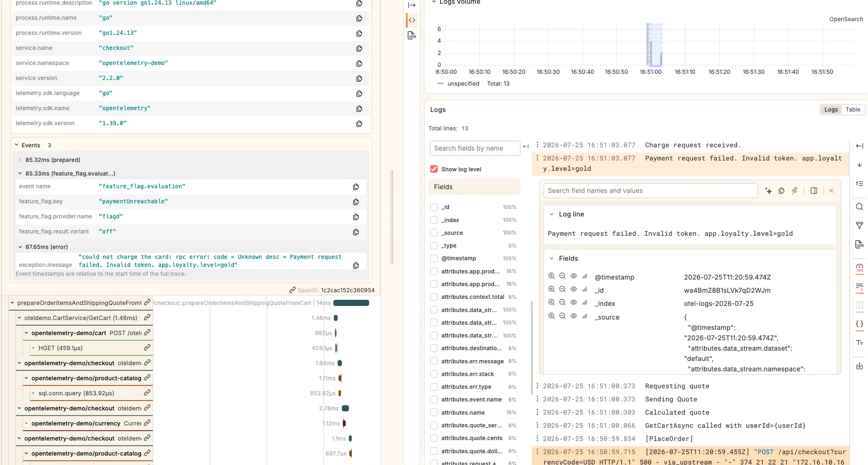Toggle field visibility for @timestamp
868x465 pixels.
click(574, 276)
